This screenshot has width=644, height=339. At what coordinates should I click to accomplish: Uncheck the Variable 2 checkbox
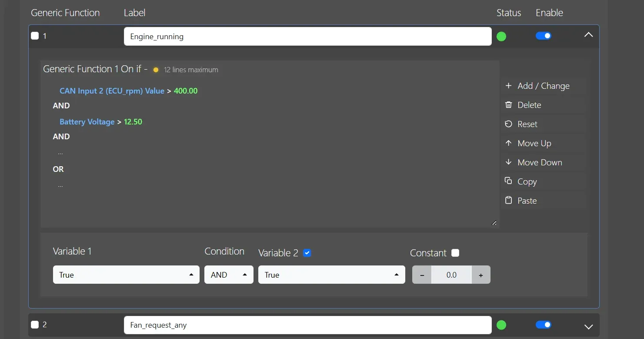pos(307,253)
